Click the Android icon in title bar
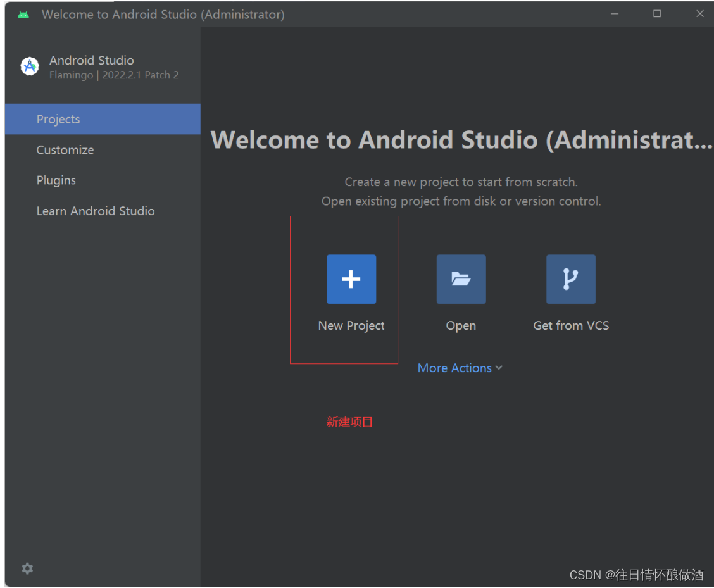This screenshot has width=714, height=588. pos(23,15)
